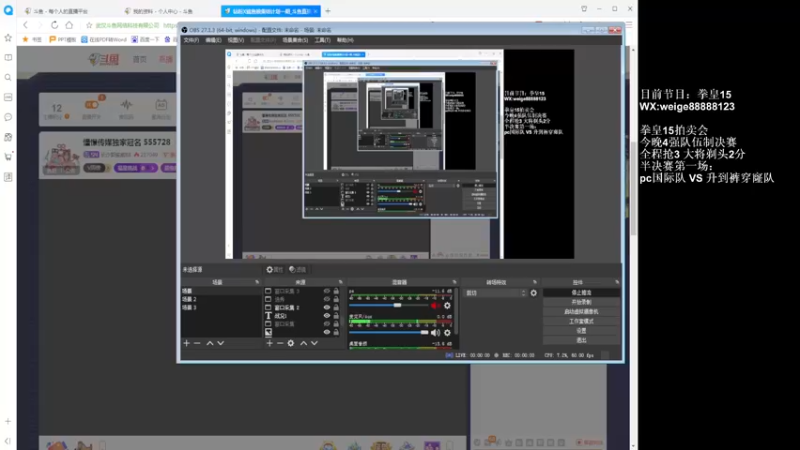The height and width of the screenshot is (450, 800).
Task: Open 设置 button in Controls
Action: click(x=581, y=331)
